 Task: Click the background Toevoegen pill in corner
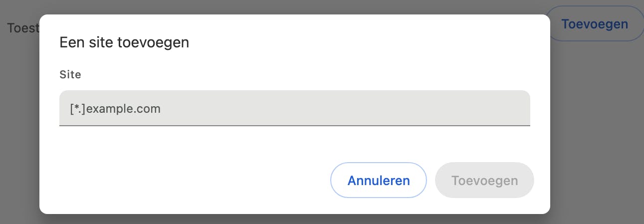[x=594, y=23]
